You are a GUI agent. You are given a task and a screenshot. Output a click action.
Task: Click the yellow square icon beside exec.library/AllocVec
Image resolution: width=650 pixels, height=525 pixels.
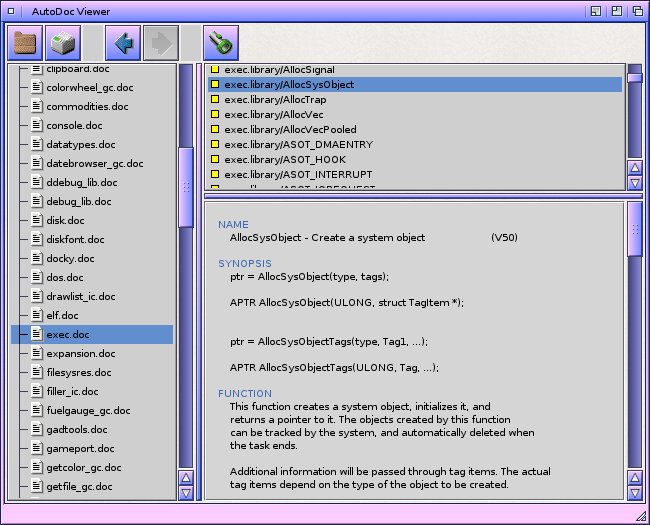tap(214, 115)
